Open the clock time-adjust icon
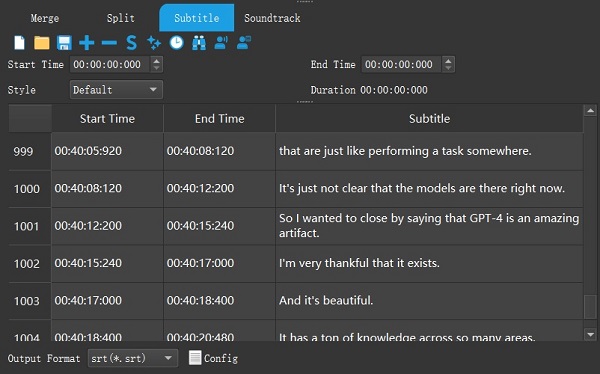Image resolution: width=600 pixels, height=374 pixels. pos(176,42)
